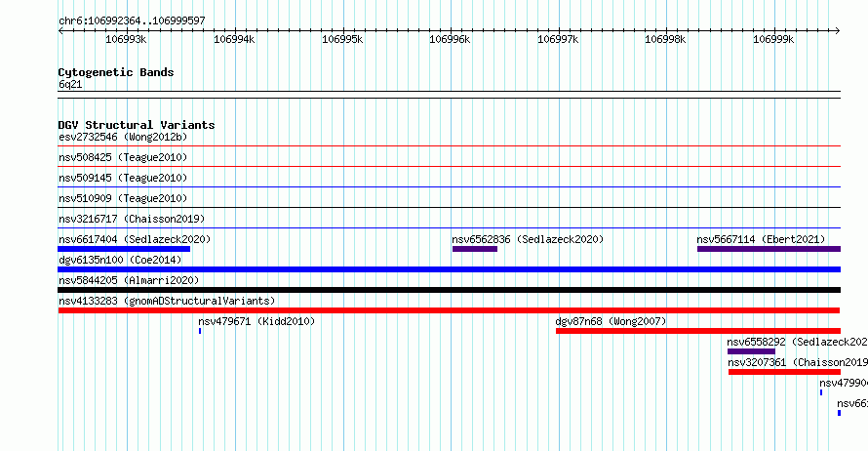This screenshot has height=451, width=868.
Task: Select the blue bar under nsv6617404
Action: [124, 249]
